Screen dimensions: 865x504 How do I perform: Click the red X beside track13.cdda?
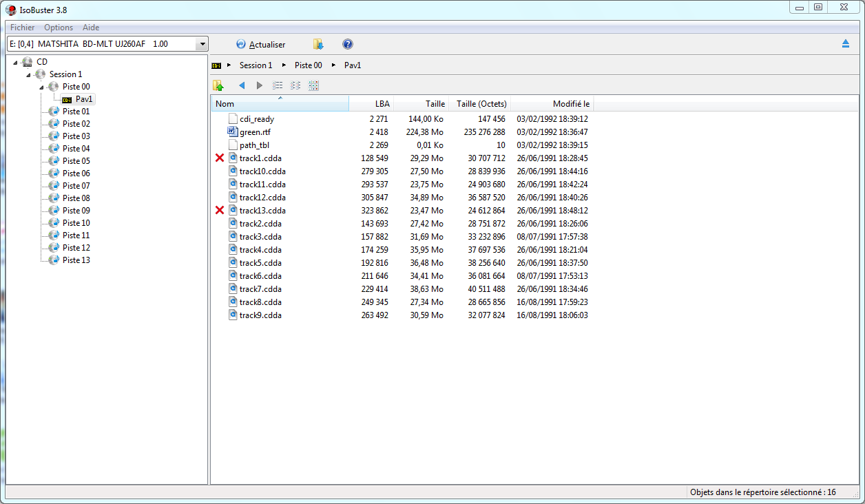(220, 211)
